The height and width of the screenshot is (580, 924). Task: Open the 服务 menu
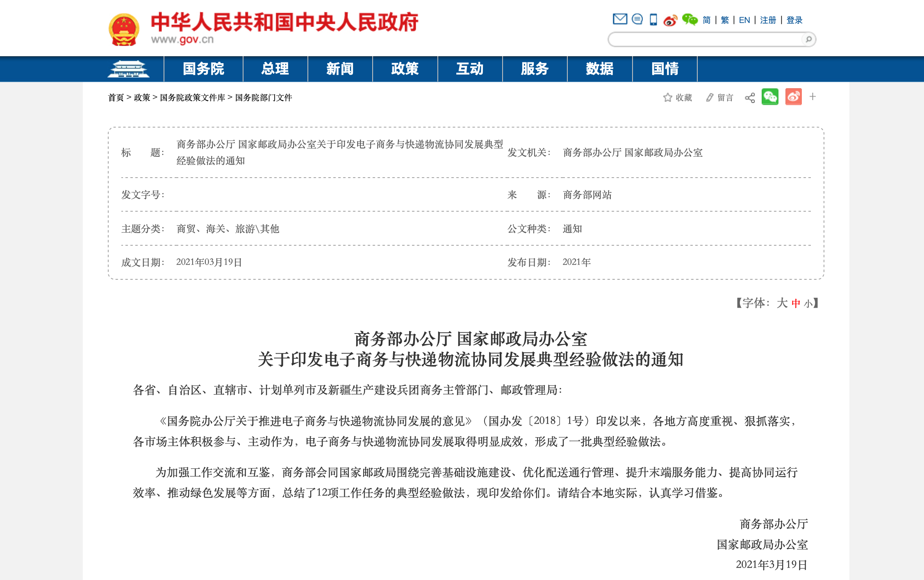point(535,69)
